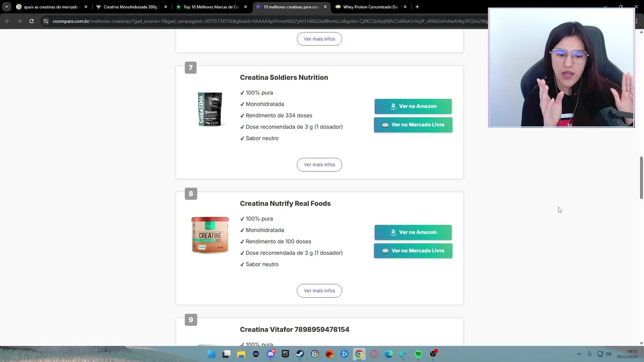Open Nutrify Real Foods 'Ver no Mercado Livre'
The height and width of the screenshot is (362, 644).
pyautogui.click(x=413, y=251)
